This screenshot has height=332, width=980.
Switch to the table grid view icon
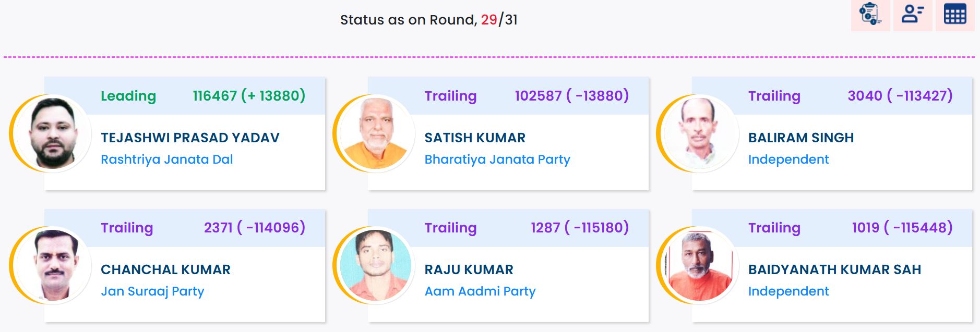[955, 15]
